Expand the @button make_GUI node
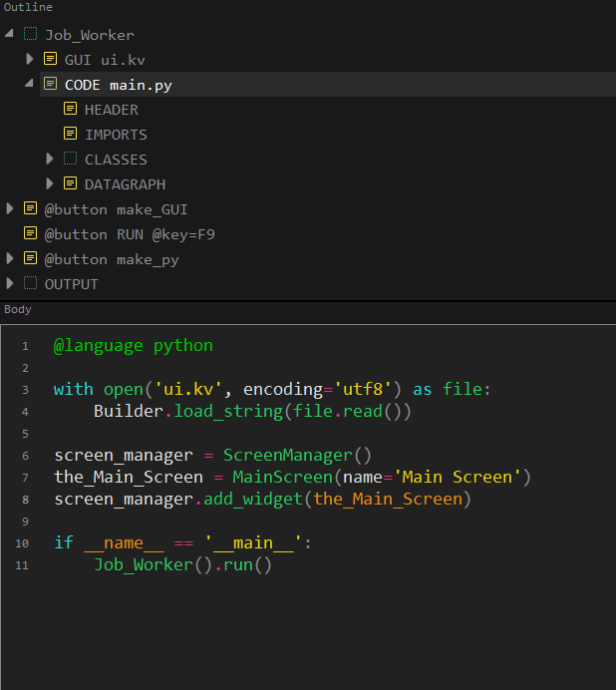The image size is (616, 690). 10,208
